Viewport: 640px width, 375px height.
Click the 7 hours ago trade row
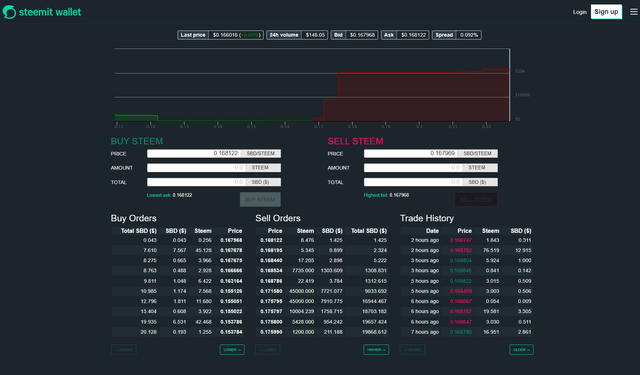(x=467, y=332)
